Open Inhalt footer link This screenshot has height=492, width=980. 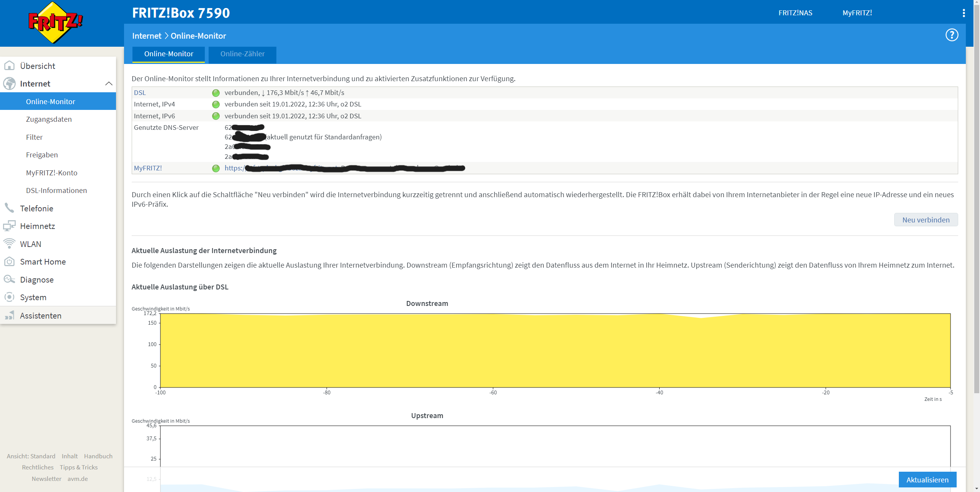point(70,456)
